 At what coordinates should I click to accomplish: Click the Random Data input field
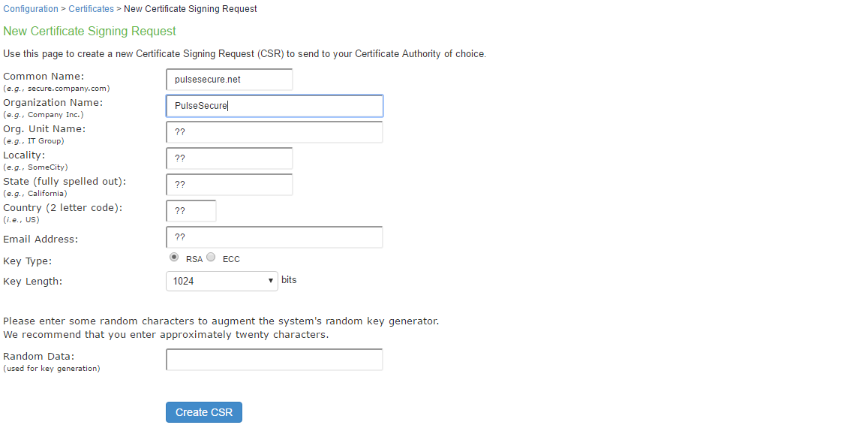[x=274, y=360]
